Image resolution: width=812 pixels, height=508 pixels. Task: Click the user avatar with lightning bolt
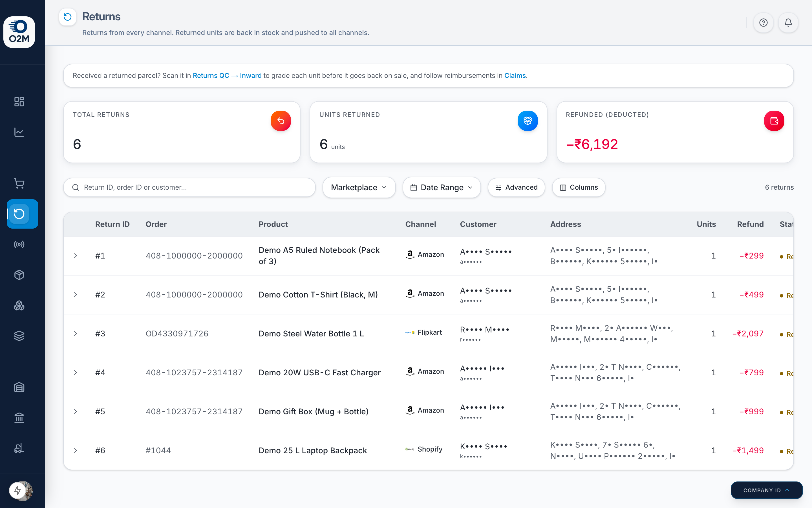click(21, 491)
